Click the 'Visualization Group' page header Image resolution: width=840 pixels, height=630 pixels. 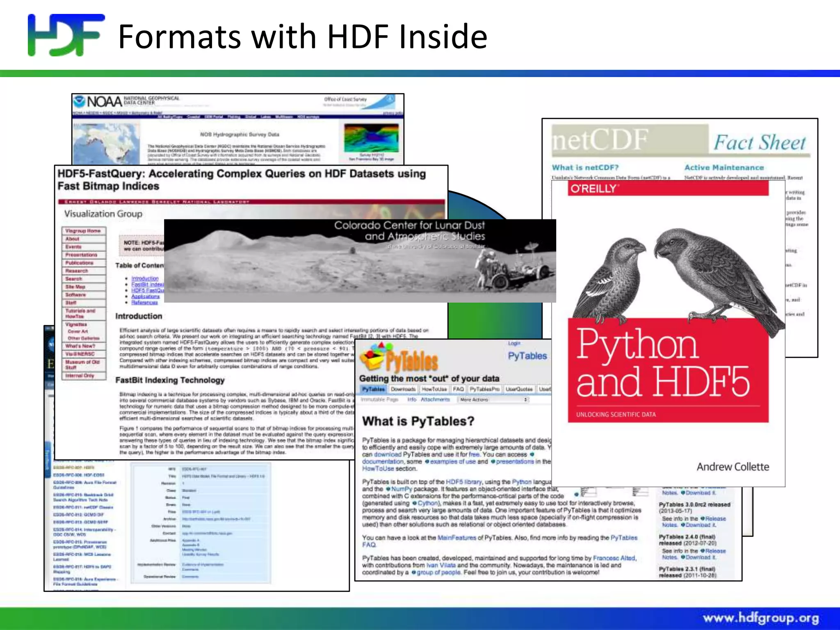tap(103, 214)
